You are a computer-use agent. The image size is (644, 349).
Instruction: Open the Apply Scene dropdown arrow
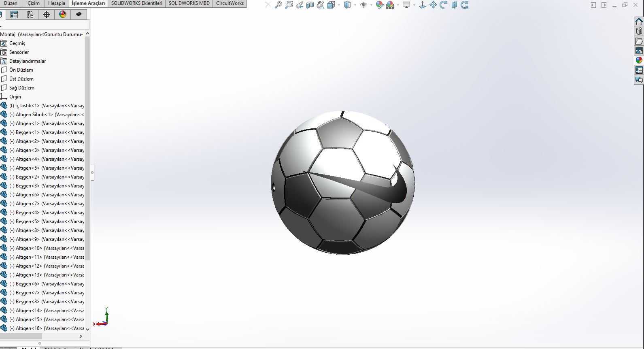(398, 5)
